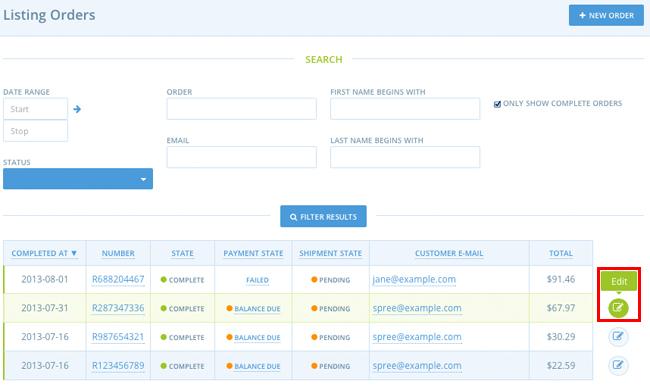Click the Filter Results button
The image size is (650, 387).
[323, 216]
